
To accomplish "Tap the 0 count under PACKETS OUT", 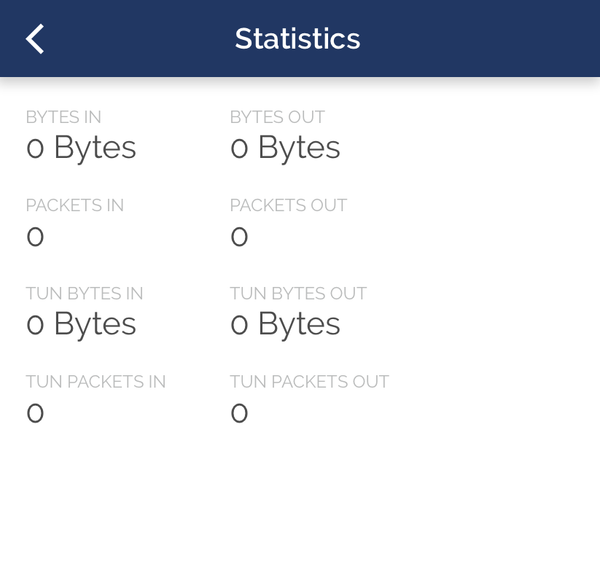I will click(x=239, y=237).
